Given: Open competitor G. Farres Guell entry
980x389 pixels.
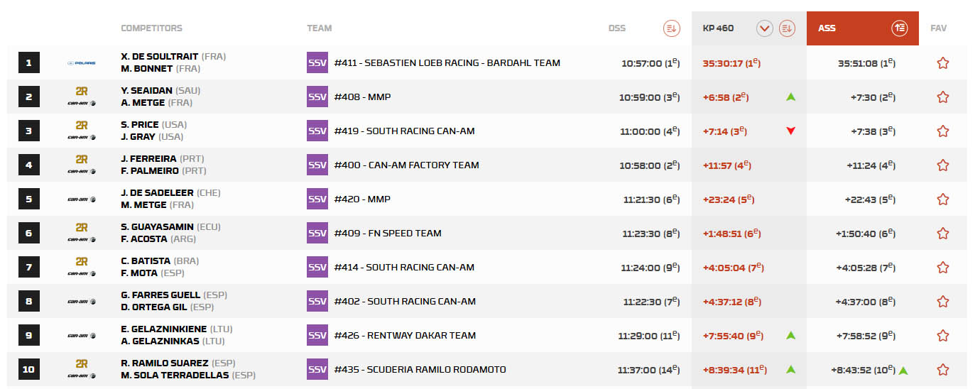Looking at the screenshot, I should pyautogui.click(x=160, y=295).
